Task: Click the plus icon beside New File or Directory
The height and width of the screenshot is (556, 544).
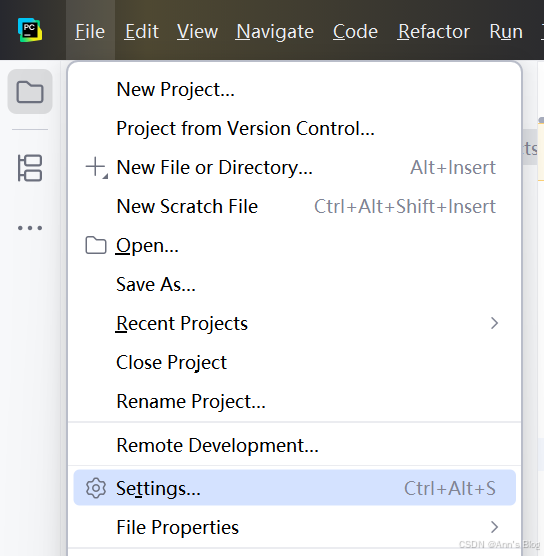Action: 96,167
